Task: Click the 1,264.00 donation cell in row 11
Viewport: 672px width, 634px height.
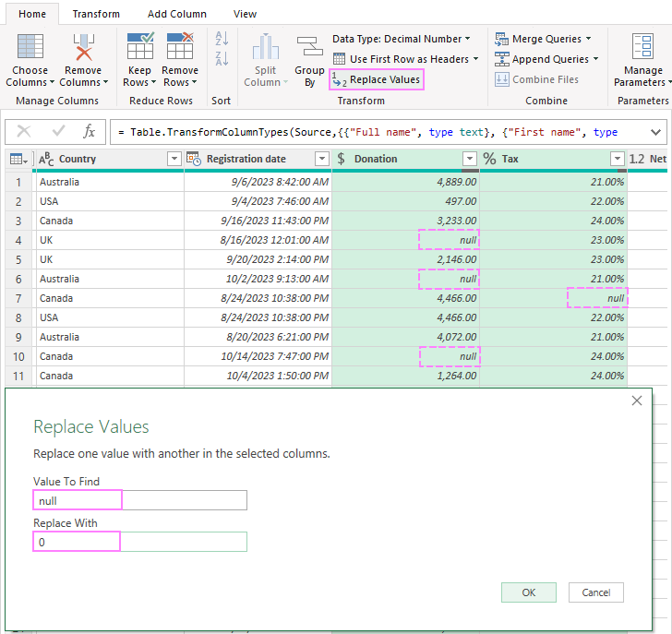Action: coord(405,376)
